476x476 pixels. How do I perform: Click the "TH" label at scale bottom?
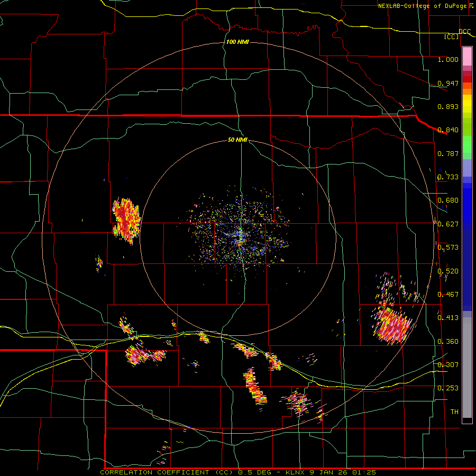454,412
